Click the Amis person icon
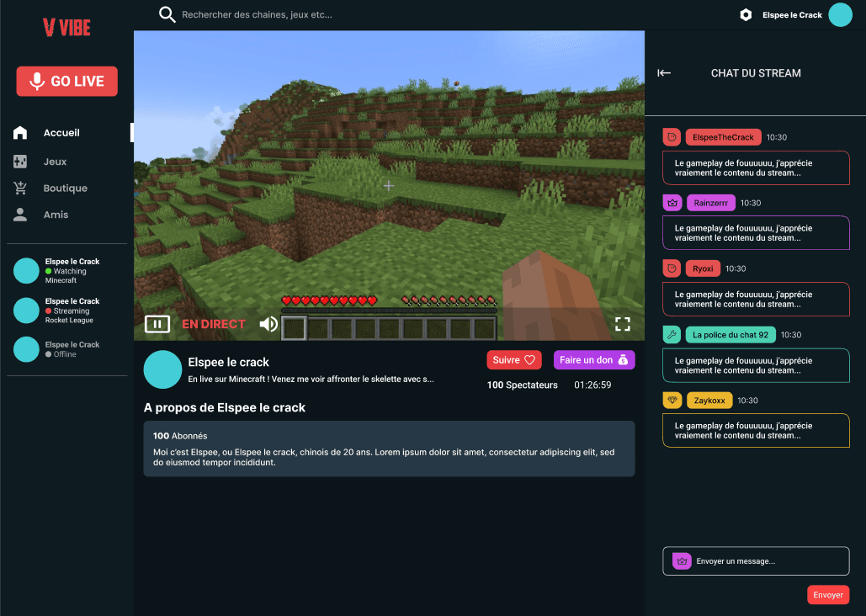866x616 pixels. (20, 215)
